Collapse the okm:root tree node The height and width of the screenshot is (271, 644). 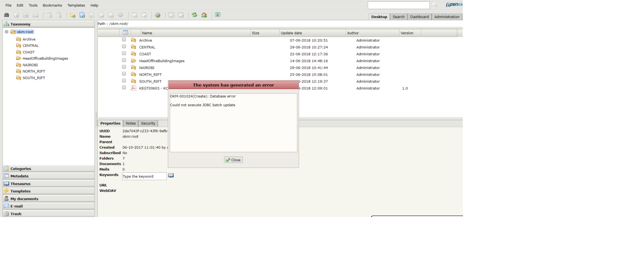click(7, 32)
